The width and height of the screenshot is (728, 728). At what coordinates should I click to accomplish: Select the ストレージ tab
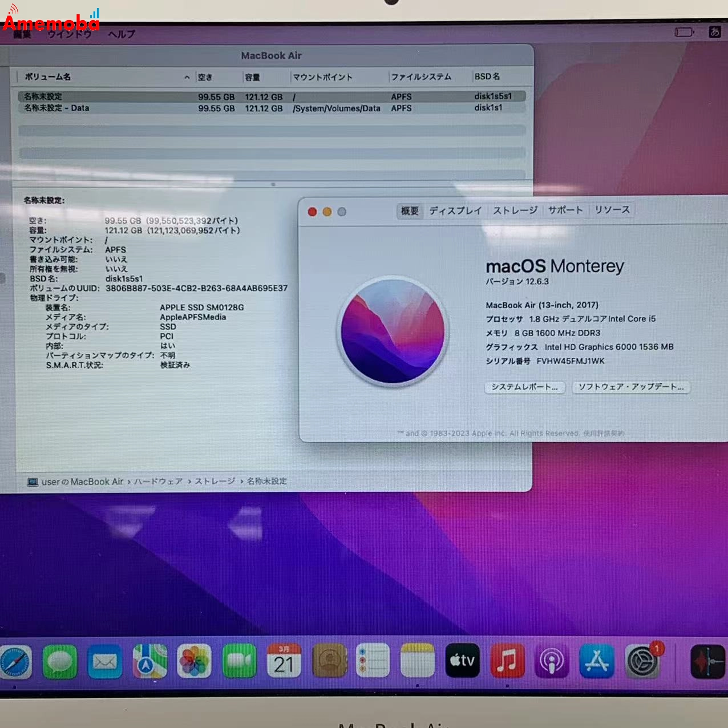point(514,209)
